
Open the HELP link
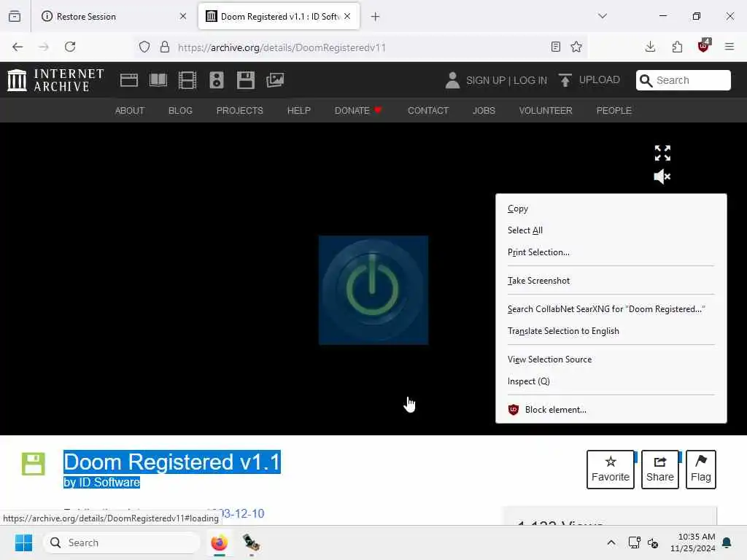(298, 111)
